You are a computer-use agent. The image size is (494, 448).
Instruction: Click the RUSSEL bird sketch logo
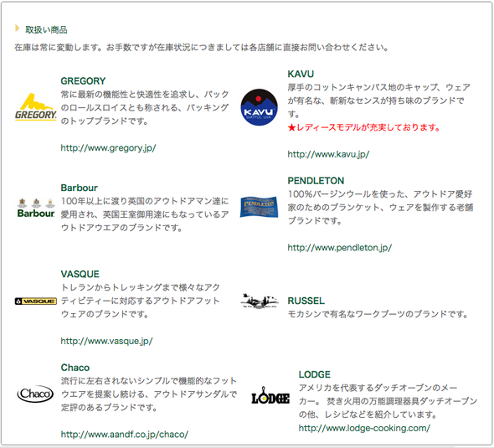tap(259, 301)
